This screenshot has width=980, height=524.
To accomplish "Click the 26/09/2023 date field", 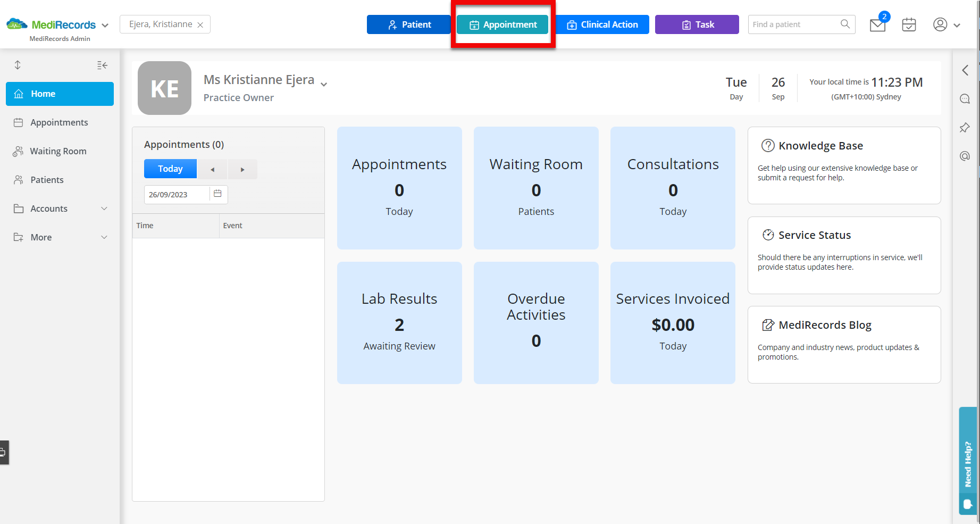I will [177, 195].
